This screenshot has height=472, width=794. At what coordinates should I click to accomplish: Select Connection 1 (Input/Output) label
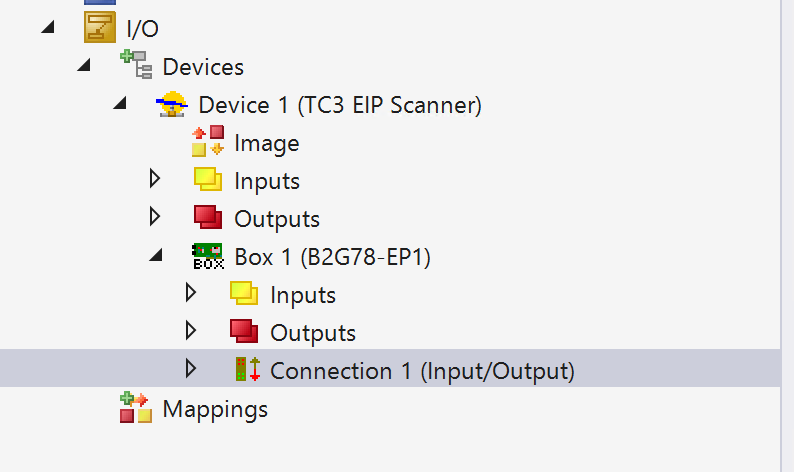[x=422, y=371]
